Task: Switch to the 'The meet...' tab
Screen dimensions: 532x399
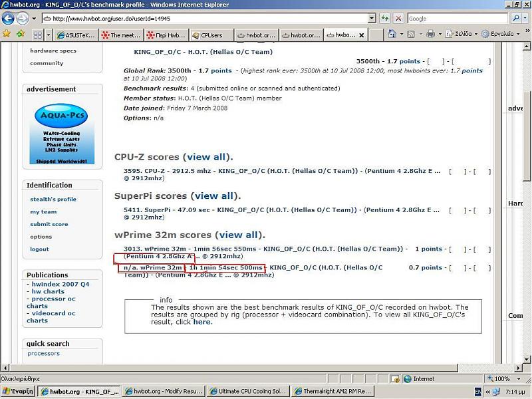Action: 121,35
